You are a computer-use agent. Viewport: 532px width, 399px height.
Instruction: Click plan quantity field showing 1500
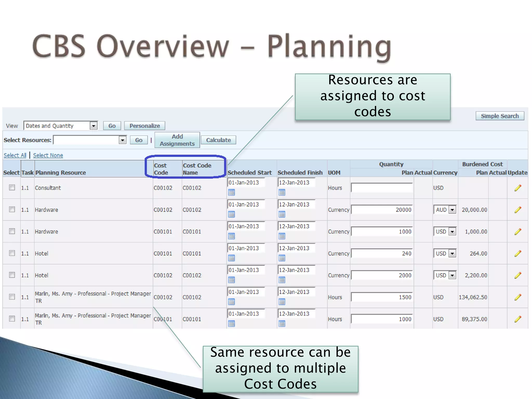pos(382,297)
